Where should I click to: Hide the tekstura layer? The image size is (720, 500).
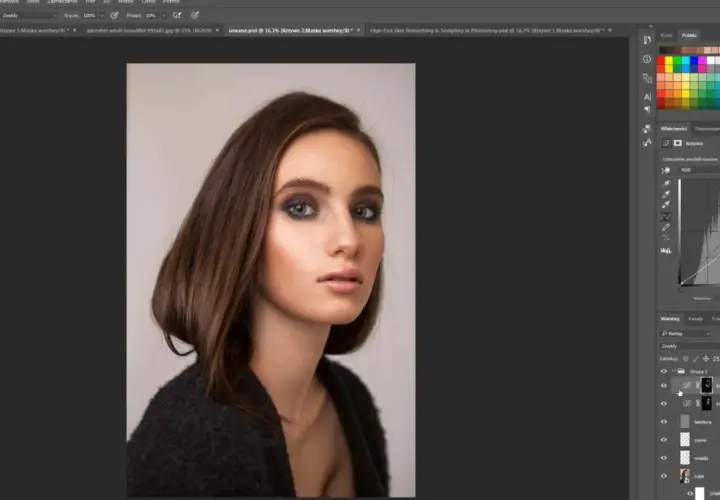[664, 422]
